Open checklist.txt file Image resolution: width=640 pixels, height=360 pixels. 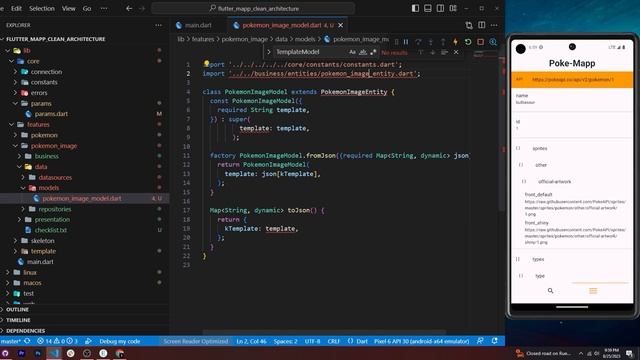(x=51, y=230)
